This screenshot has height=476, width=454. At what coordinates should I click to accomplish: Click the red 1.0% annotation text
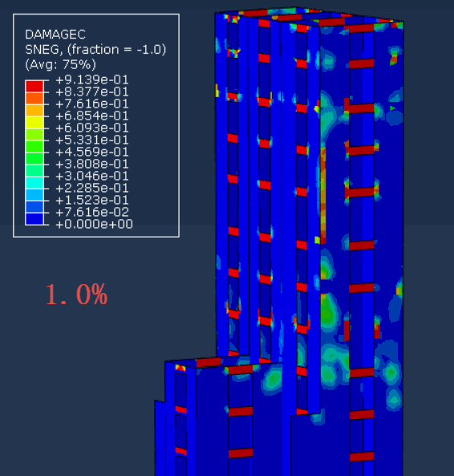[76, 295]
